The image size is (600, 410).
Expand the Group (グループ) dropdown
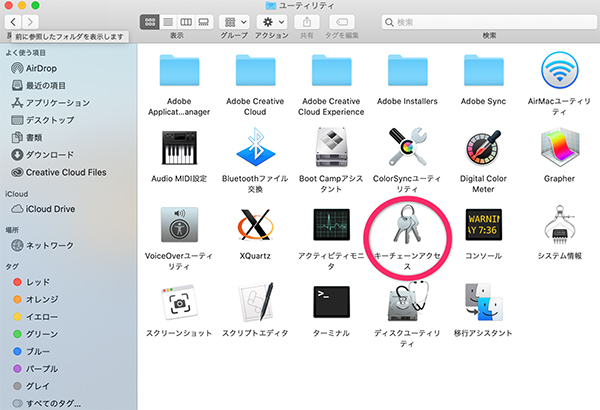[x=235, y=21]
